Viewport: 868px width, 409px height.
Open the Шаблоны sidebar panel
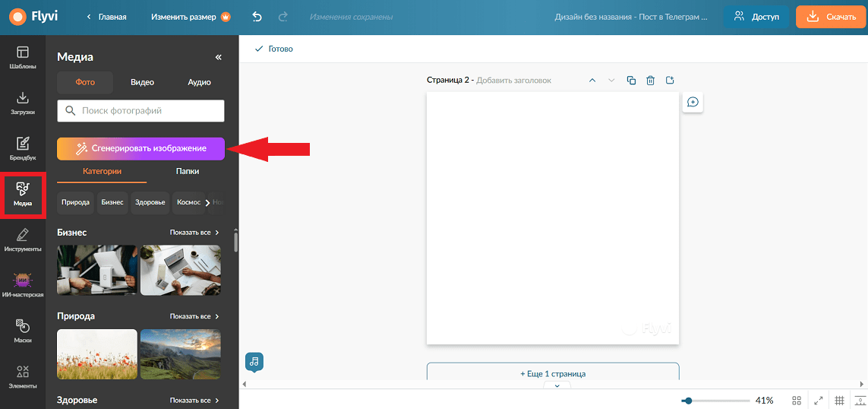click(x=23, y=58)
